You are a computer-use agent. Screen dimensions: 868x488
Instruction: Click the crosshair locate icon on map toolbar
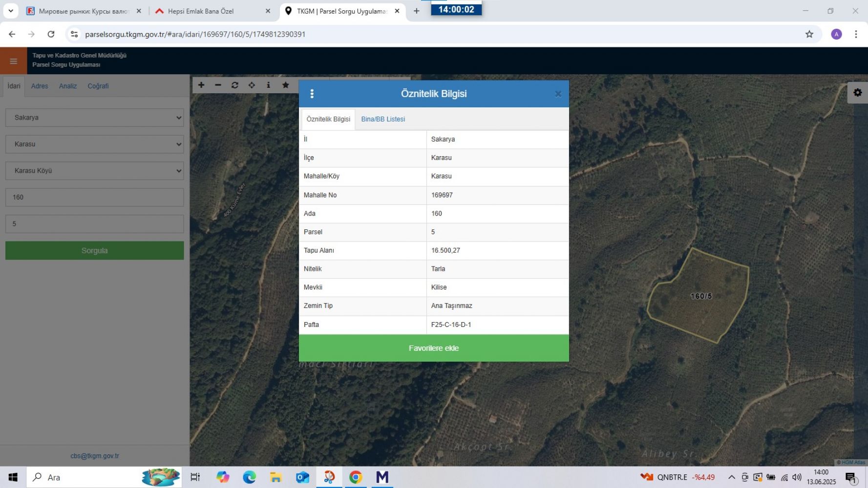(x=252, y=85)
